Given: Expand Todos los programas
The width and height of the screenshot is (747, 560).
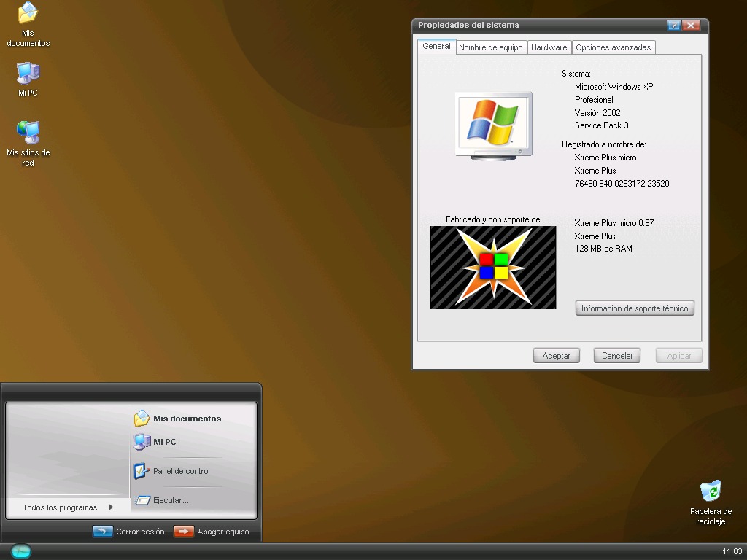Looking at the screenshot, I should pyautogui.click(x=68, y=507).
